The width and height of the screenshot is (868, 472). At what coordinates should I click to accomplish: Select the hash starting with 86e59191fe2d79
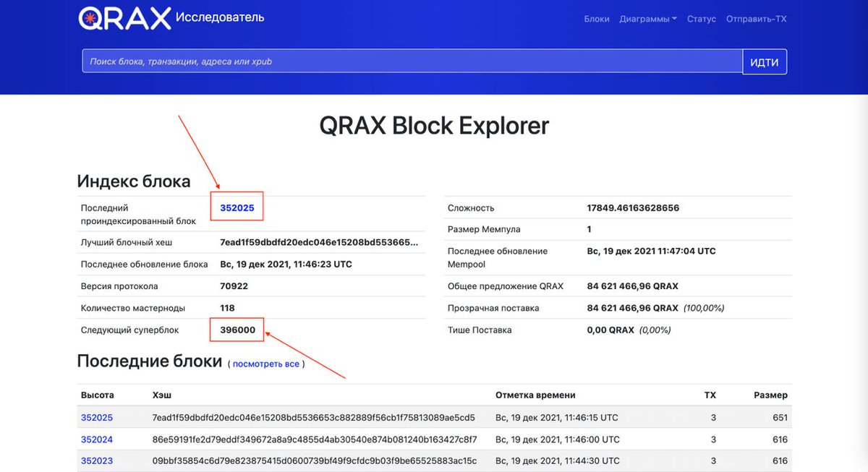point(315,439)
